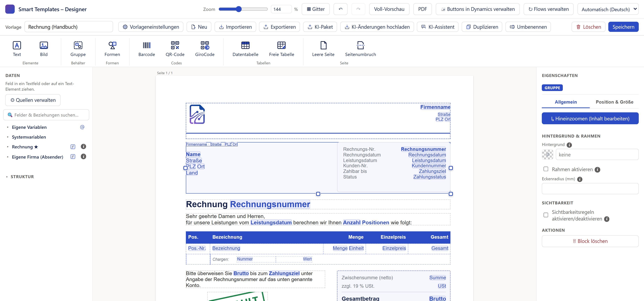Screen dimensions: 644x301
Task: Click the Vorlage name field
Action: pos(69,27)
